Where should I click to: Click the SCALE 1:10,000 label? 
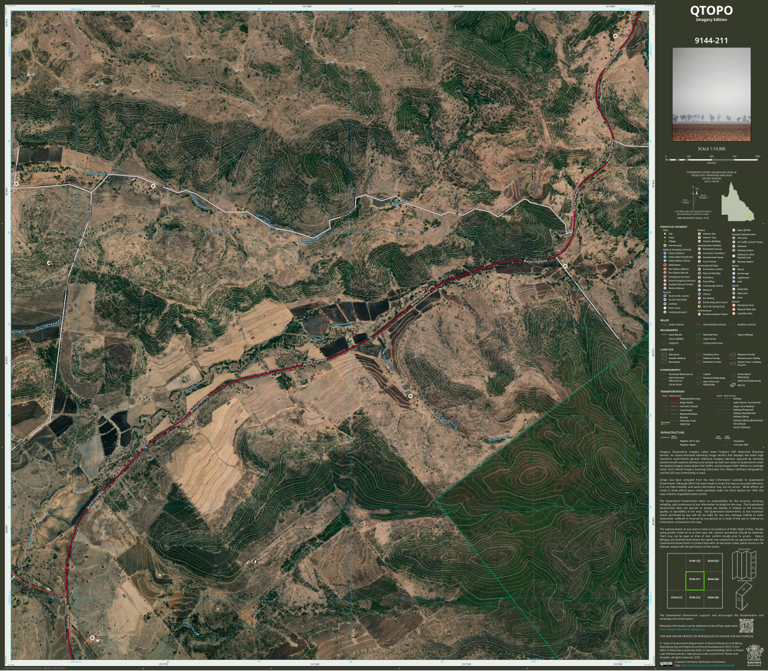(711, 149)
